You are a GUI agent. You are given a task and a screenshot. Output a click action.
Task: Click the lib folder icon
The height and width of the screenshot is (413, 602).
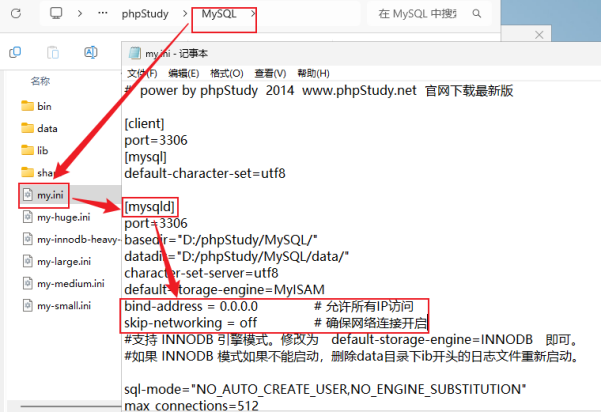(27, 150)
